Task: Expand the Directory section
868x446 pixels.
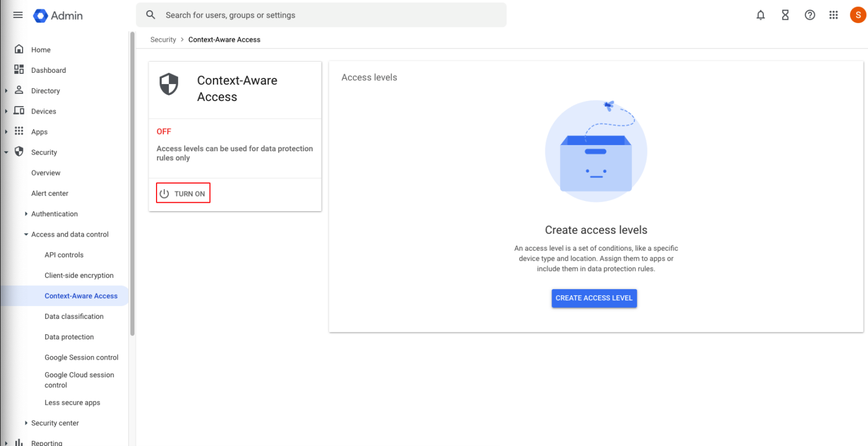Action: click(45, 90)
